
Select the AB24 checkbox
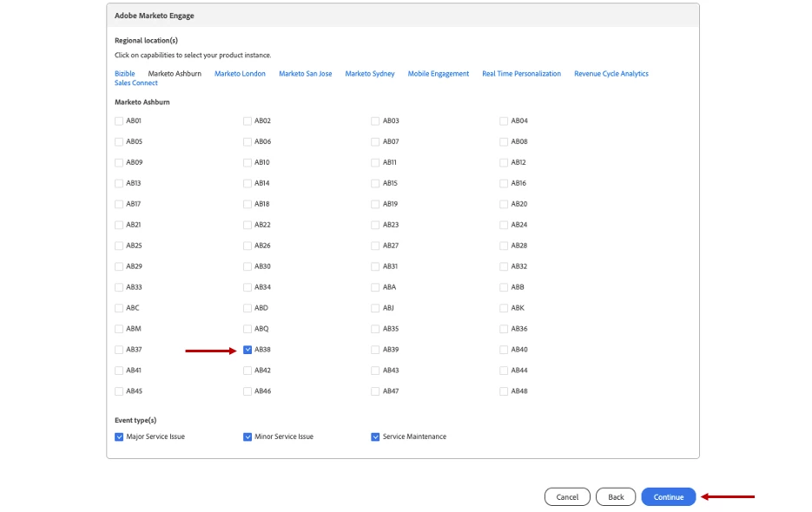tap(504, 226)
